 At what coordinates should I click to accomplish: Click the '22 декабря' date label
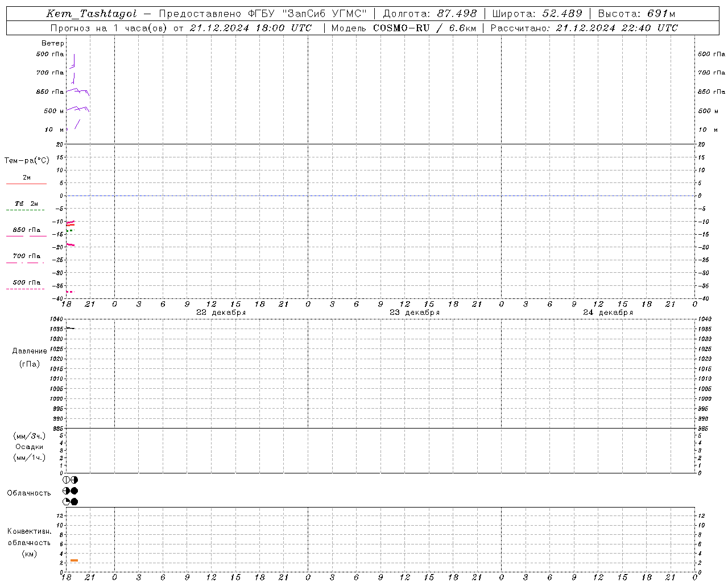point(221,313)
